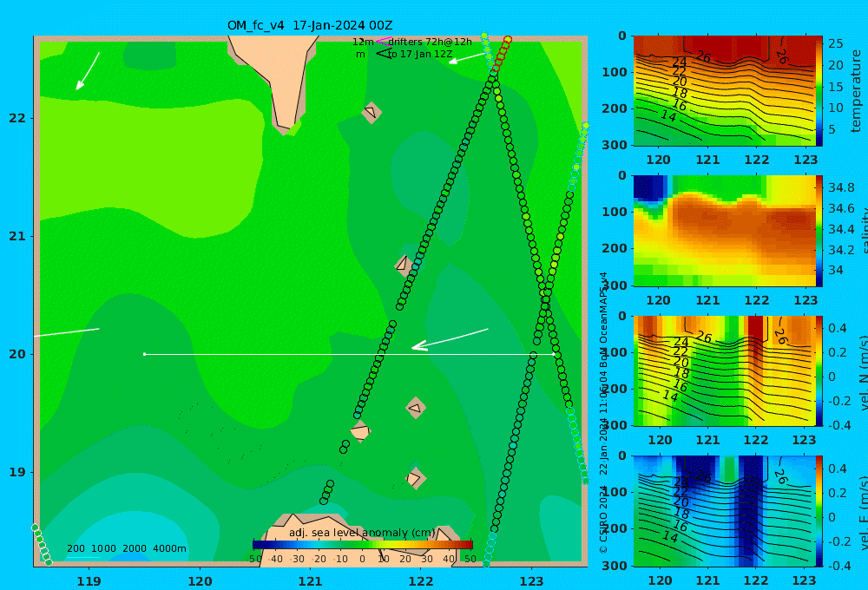Click longitude label 121 on main map axis
Viewport: 868px width, 590px height.
[310, 581]
